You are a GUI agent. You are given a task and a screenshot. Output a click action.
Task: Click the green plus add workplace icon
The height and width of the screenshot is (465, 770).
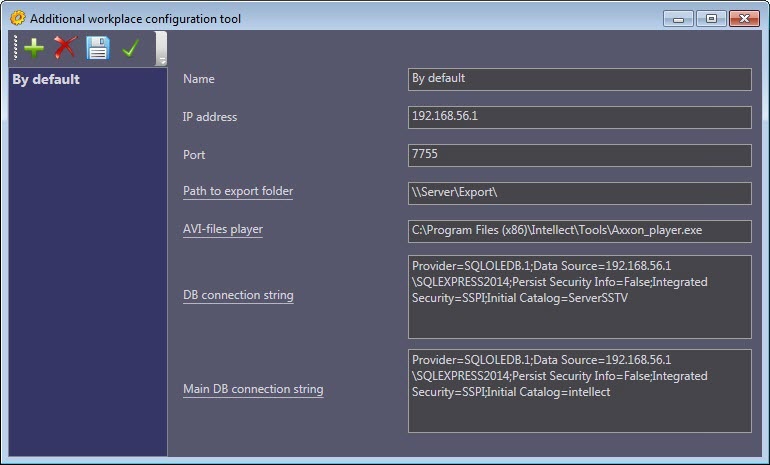click(34, 47)
